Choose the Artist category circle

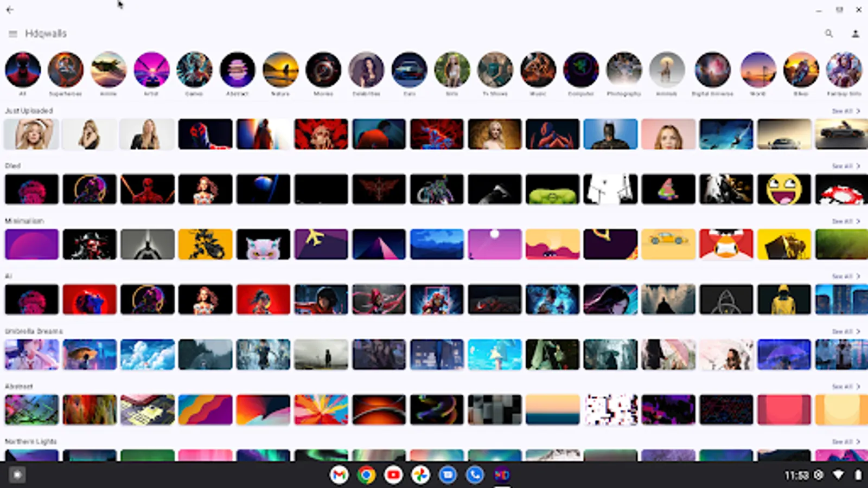click(151, 69)
